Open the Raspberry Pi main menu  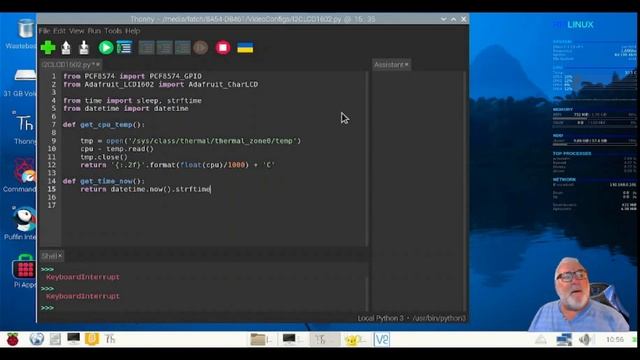[x=13, y=339]
